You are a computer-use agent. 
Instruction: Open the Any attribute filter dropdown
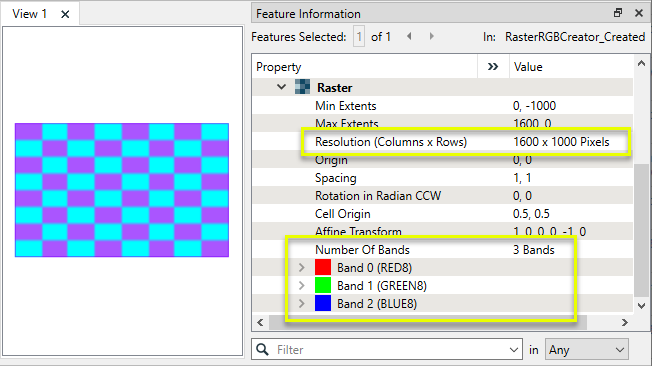[x=587, y=349]
